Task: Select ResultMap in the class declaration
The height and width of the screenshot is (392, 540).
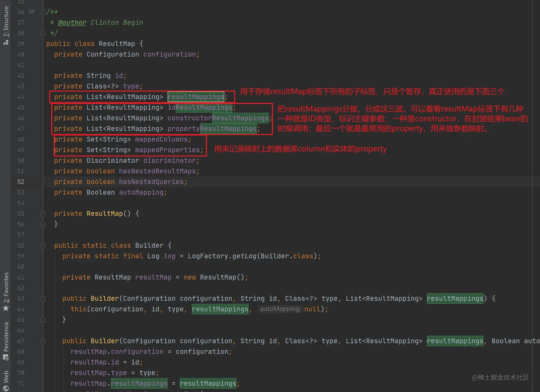Action: [x=117, y=44]
